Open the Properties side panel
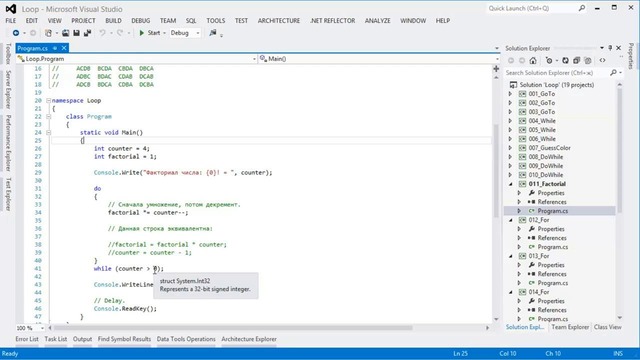 (x=631, y=56)
